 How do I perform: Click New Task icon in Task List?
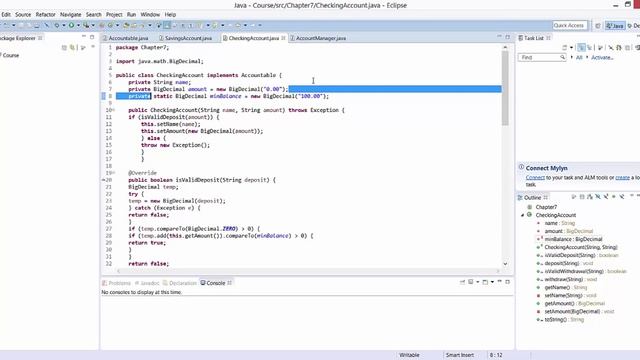point(564,48)
